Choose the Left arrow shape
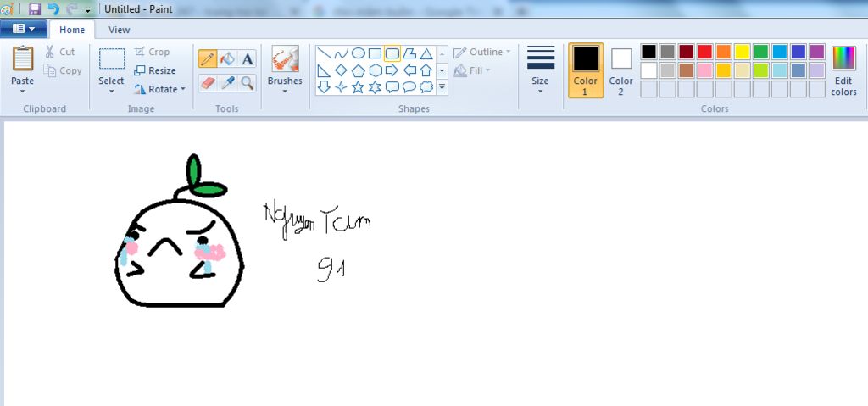 (409, 70)
